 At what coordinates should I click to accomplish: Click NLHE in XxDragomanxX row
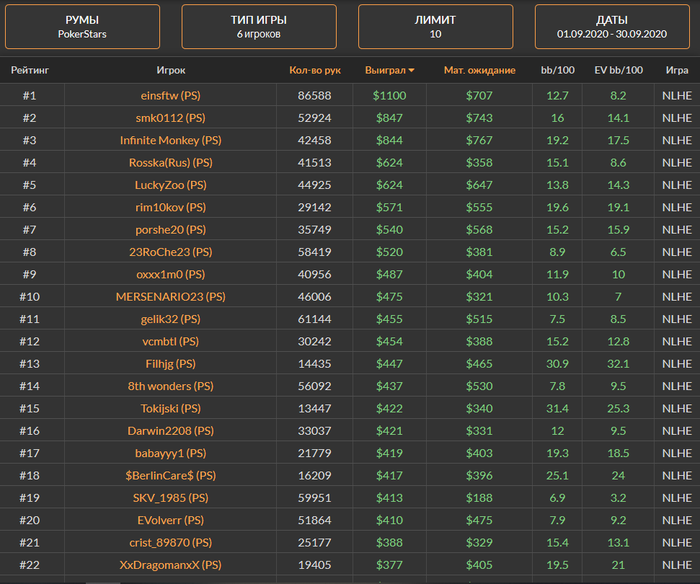coord(677,564)
